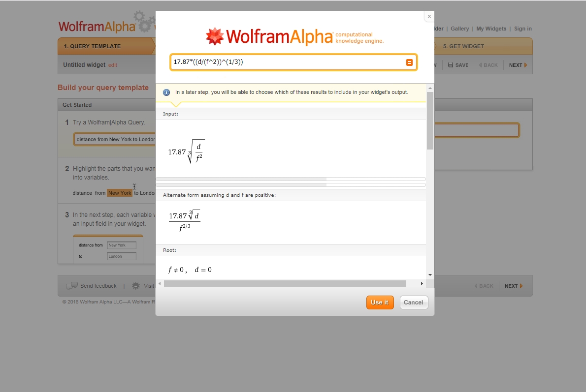Click the Sign in link
586x392 pixels.
(523, 29)
